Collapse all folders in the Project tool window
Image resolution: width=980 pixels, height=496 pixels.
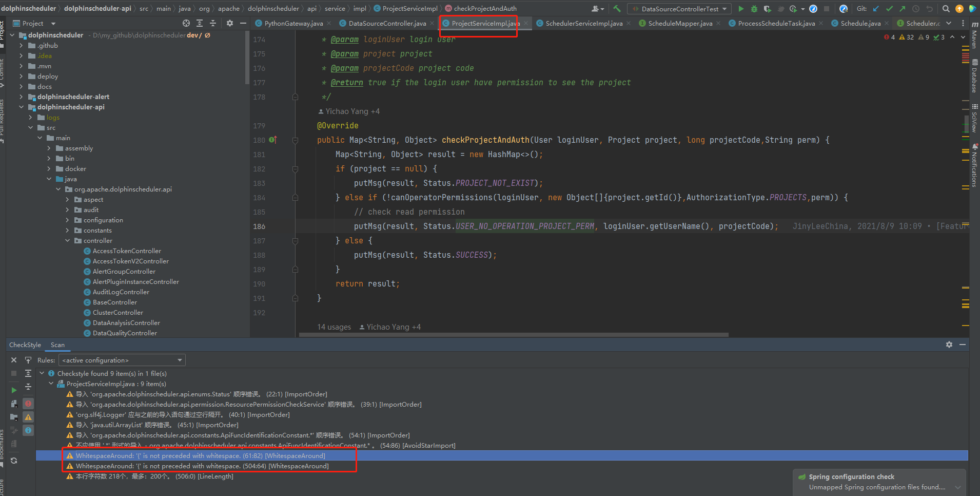click(213, 23)
